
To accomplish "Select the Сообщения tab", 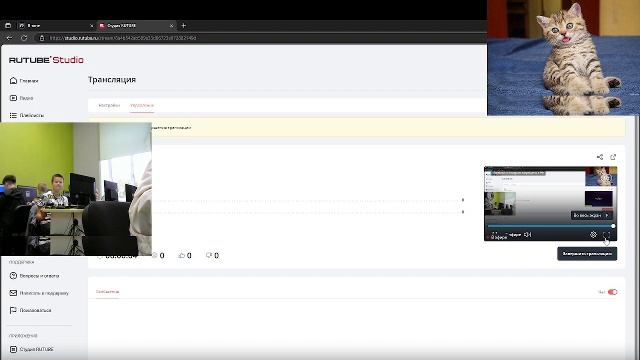I will 107,292.
